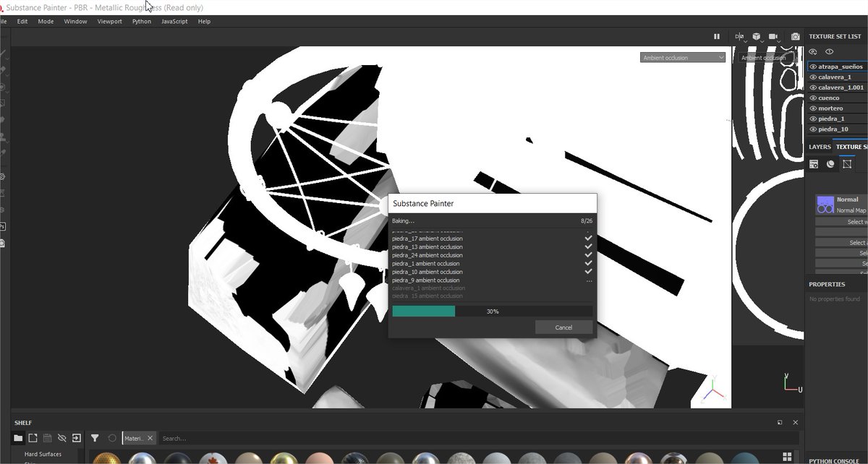Toggle visibility of calavera_1.001 texture set
Viewport: 868px width, 464px height.
pyautogui.click(x=813, y=87)
